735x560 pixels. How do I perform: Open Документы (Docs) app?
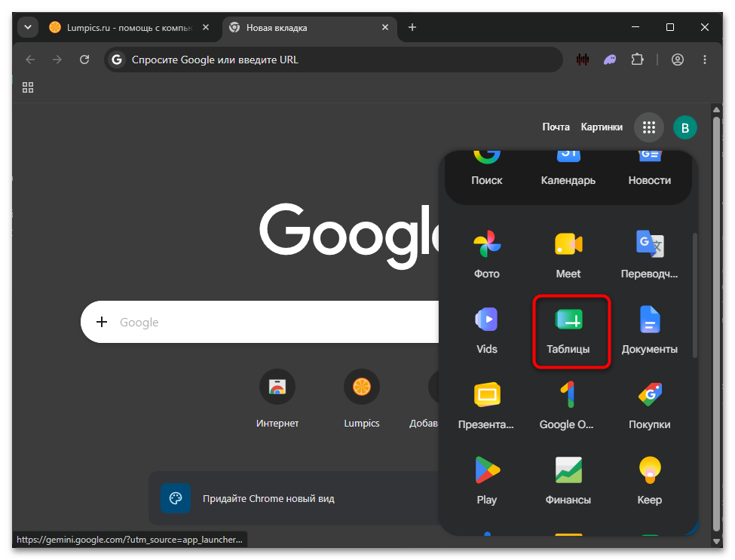(x=649, y=330)
